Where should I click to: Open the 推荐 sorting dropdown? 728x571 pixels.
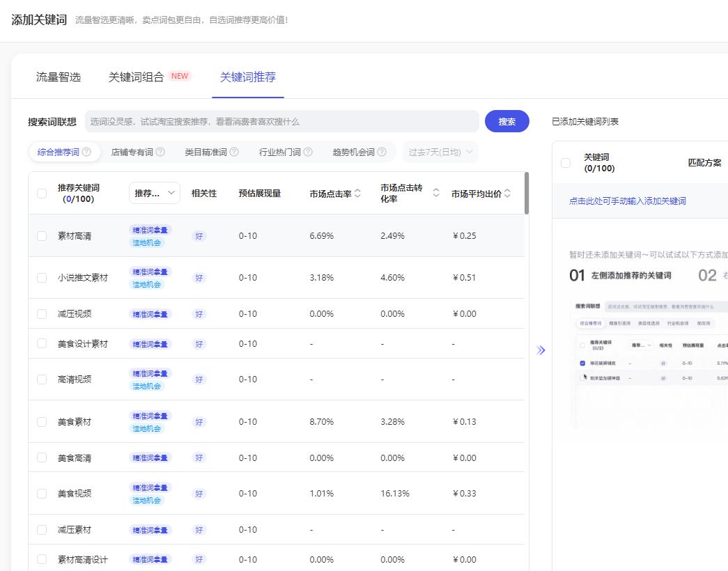click(153, 193)
